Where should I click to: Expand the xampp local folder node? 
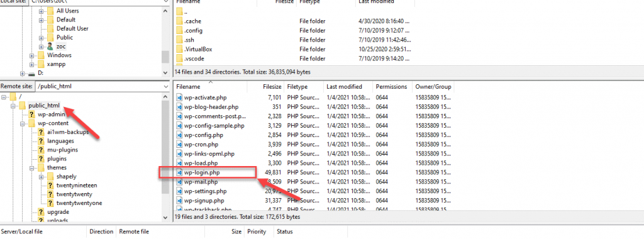pyautogui.click(x=32, y=64)
